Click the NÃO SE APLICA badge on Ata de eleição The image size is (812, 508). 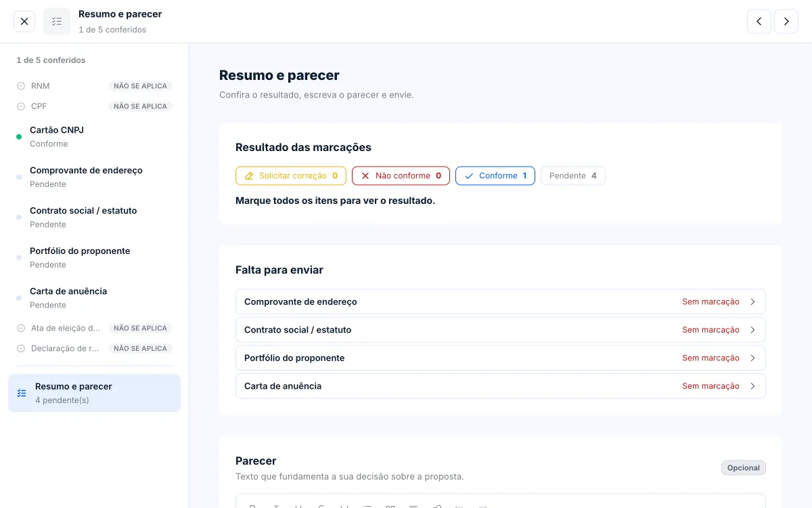(140, 328)
